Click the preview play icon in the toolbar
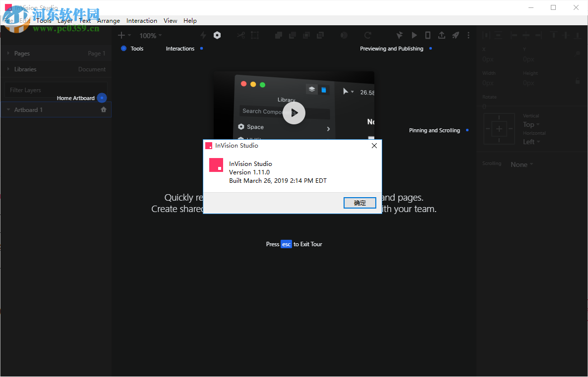Screen dimensions: 588x377 [414, 35]
